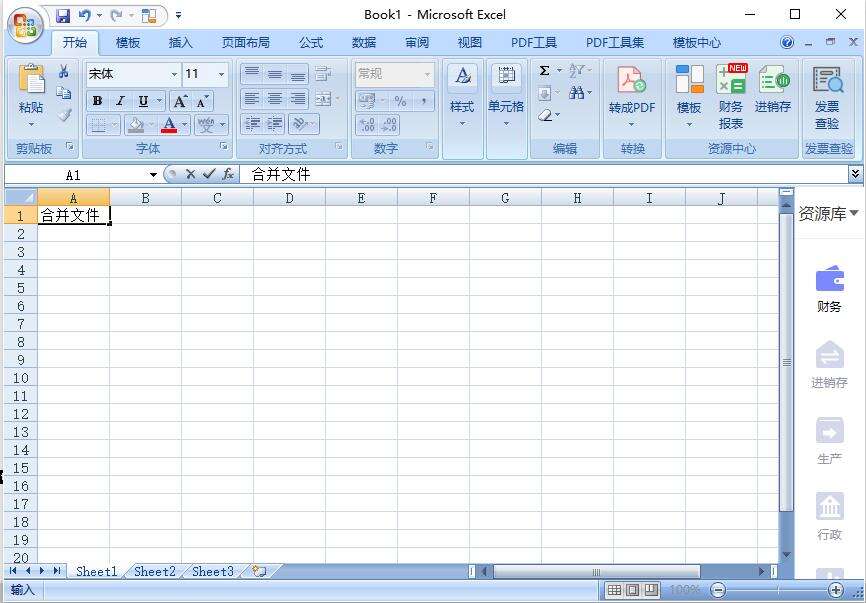Viewport: 866px width, 603px height.
Task: Save the workbook from quick access toolbar
Action: tap(64, 15)
